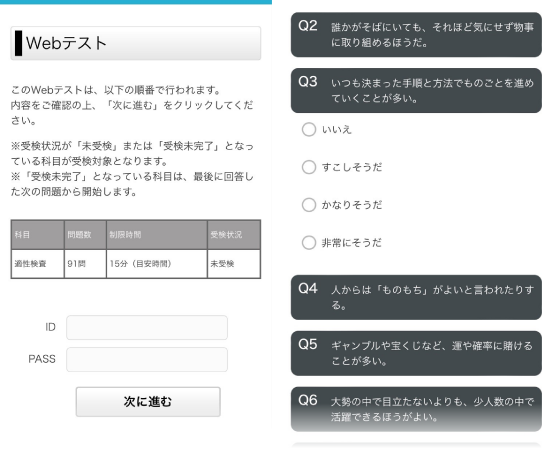Click the 91問 question count cell

point(85,264)
